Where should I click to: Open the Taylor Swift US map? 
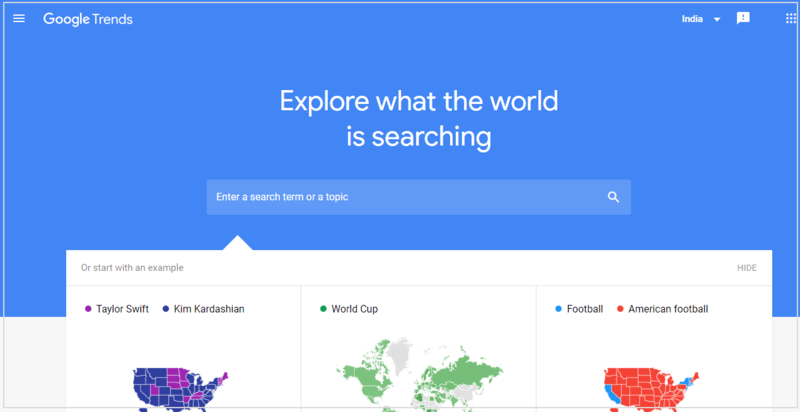(181, 389)
